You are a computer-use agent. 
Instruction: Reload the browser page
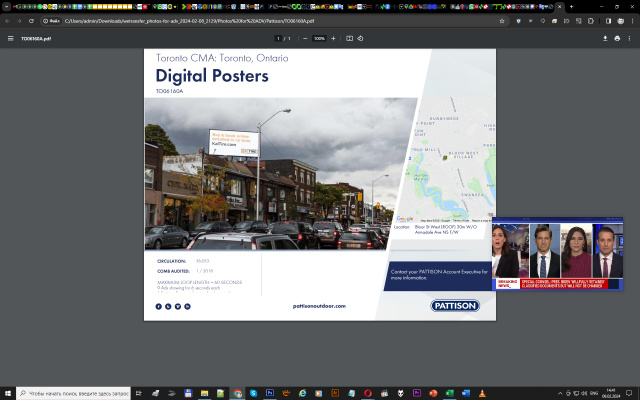[32, 20]
